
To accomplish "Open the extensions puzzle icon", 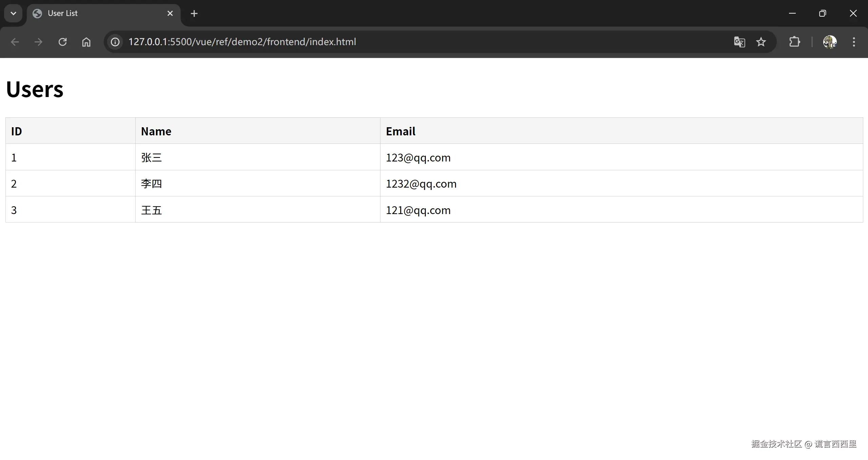I will [x=794, y=42].
